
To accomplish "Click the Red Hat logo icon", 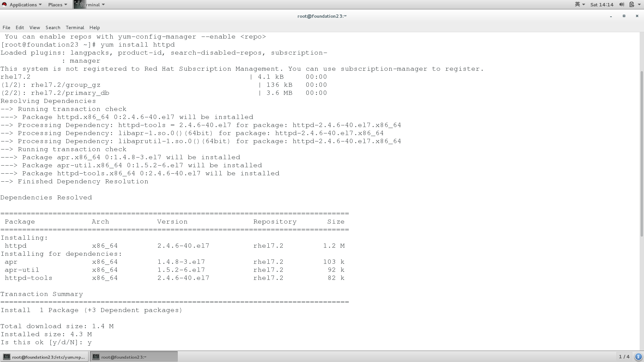I will [x=4, y=4].
